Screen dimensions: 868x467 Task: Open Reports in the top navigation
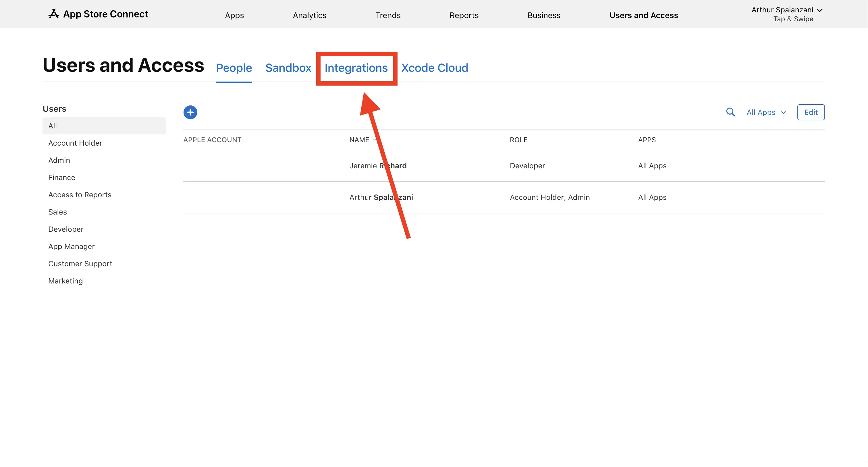coord(464,15)
